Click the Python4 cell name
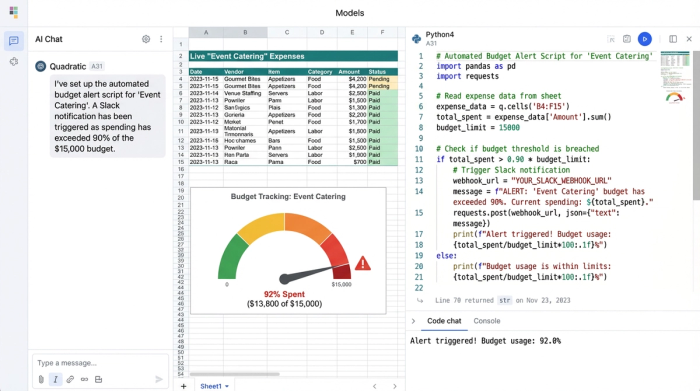Image resolution: width=700 pixels, height=391 pixels. (x=440, y=34)
